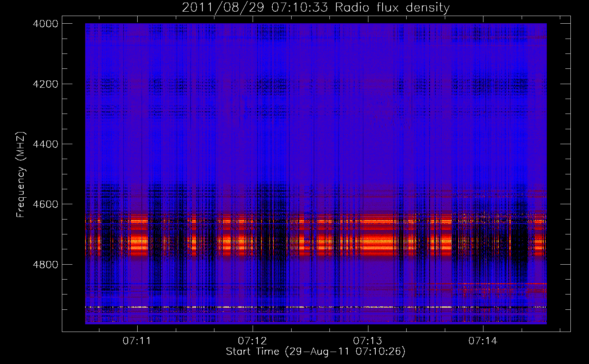
Task: Click the plot title "2011/08/29 07:10:33 Radio flux density"
Action: click(x=316, y=7)
